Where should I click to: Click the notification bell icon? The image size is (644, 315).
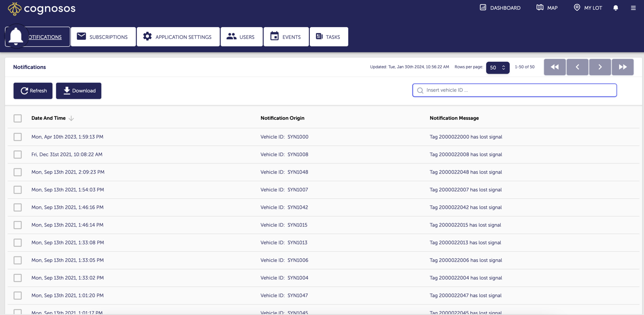point(615,7)
